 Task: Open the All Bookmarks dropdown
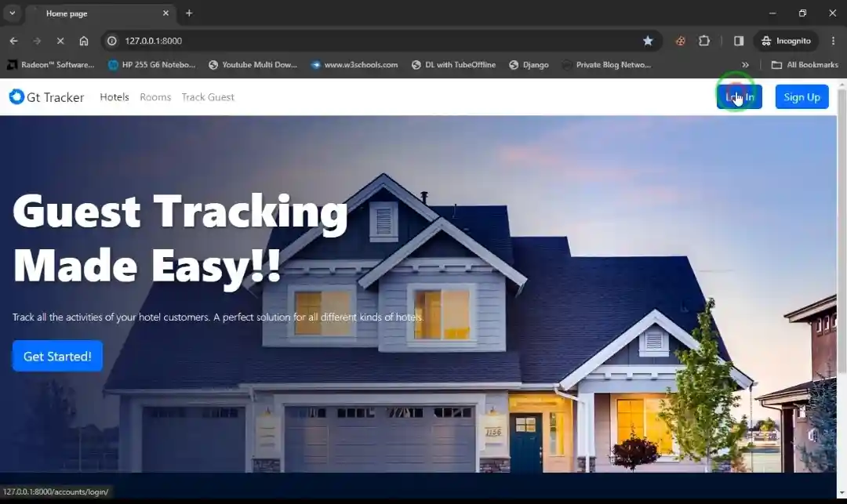[805, 65]
